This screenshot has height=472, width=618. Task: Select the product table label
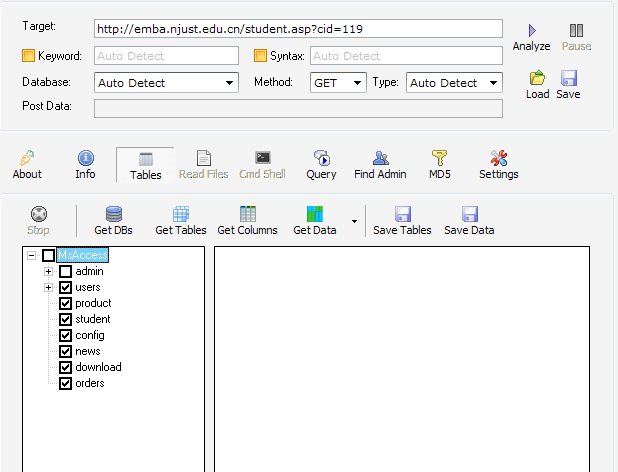tap(93, 303)
